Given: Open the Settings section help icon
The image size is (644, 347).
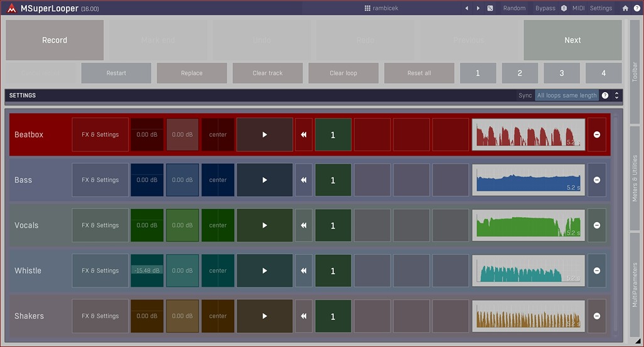Looking at the screenshot, I should coord(605,95).
